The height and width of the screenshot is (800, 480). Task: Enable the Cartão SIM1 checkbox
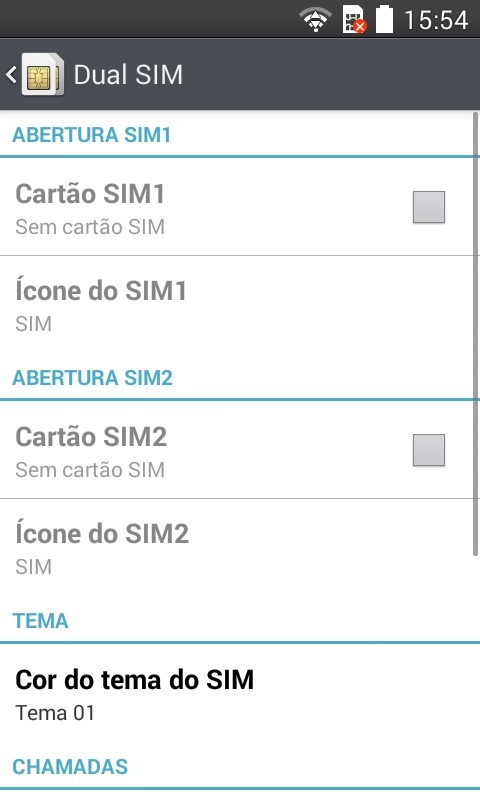click(x=429, y=207)
